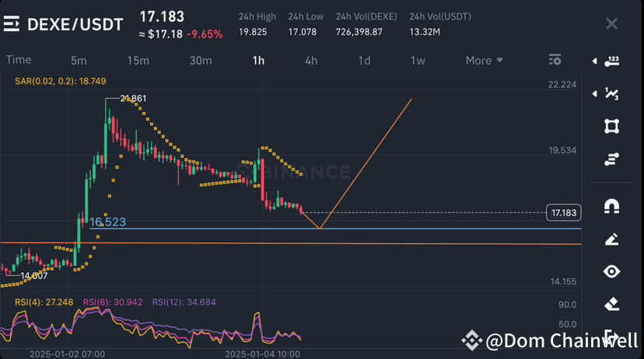Switch to the 15m interval
Image resolution: width=644 pixels, height=359 pixels.
(x=138, y=61)
